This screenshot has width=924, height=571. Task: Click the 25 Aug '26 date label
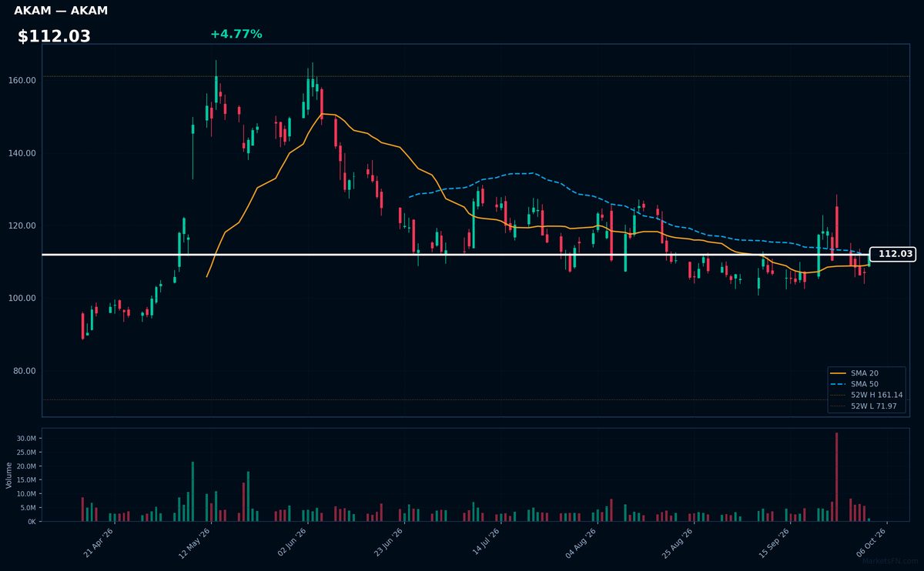click(678, 543)
